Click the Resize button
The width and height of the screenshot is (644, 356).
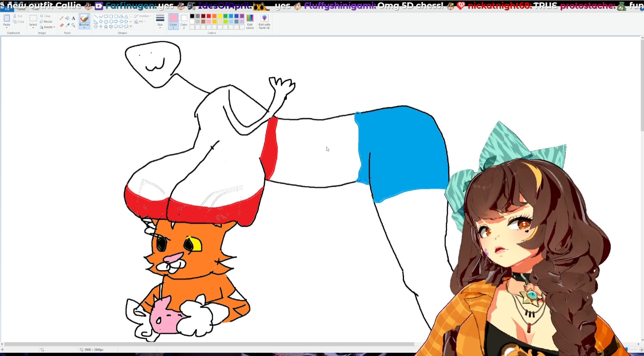click(46, 22)
